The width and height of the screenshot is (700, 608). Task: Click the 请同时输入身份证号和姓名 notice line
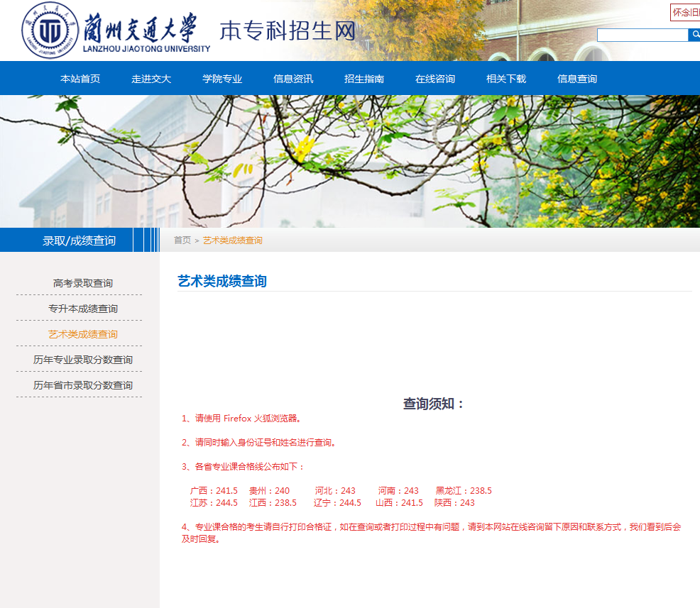260,443
